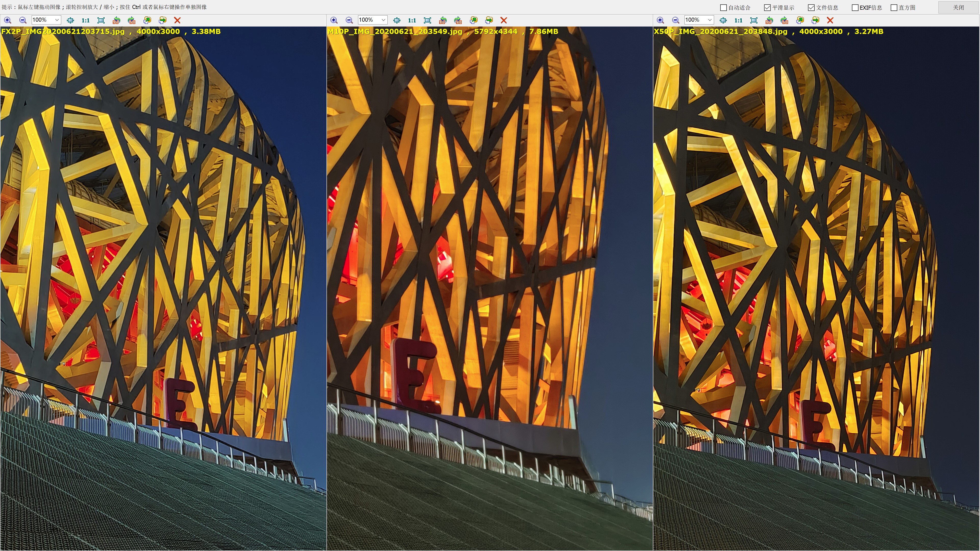Copy the X50P image to folder
980x551 pixels.
pyautogui.click(x=800, y=20)
